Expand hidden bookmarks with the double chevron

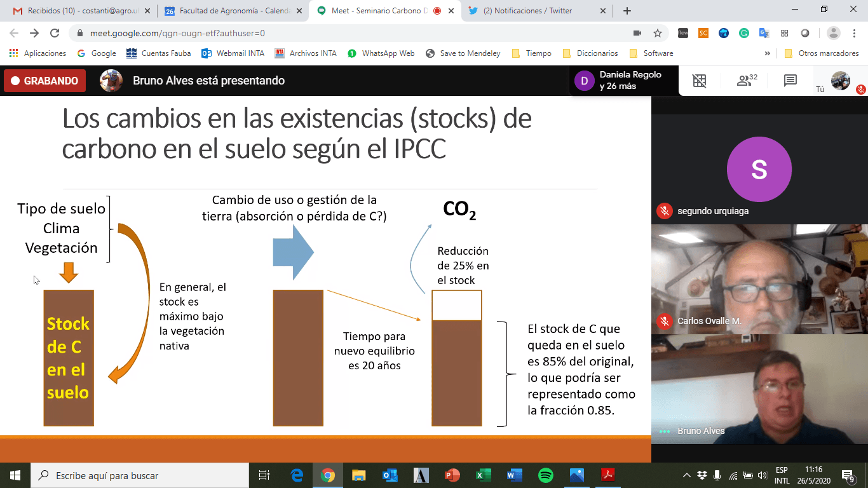coord(768,53)
